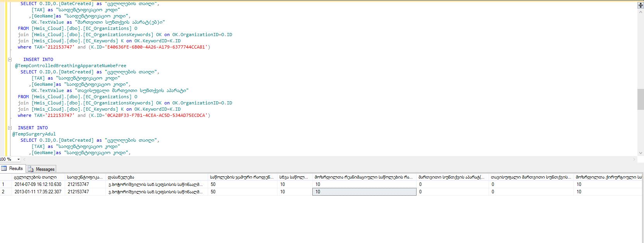644x243 pixels.
Task: Click the horizontal scroll-right arrow
Action: tap(634, 159)
